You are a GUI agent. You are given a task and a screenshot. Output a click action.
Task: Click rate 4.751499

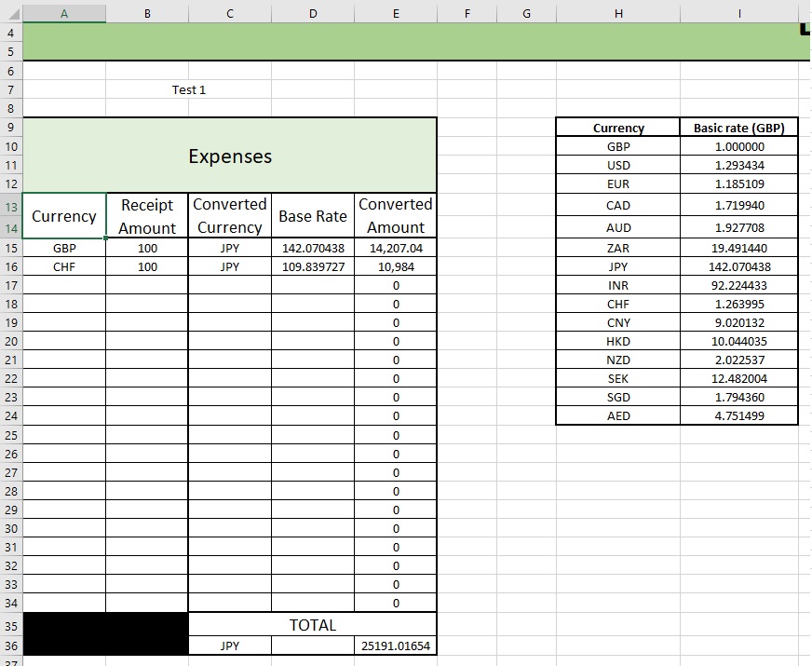tap(739, 415)
